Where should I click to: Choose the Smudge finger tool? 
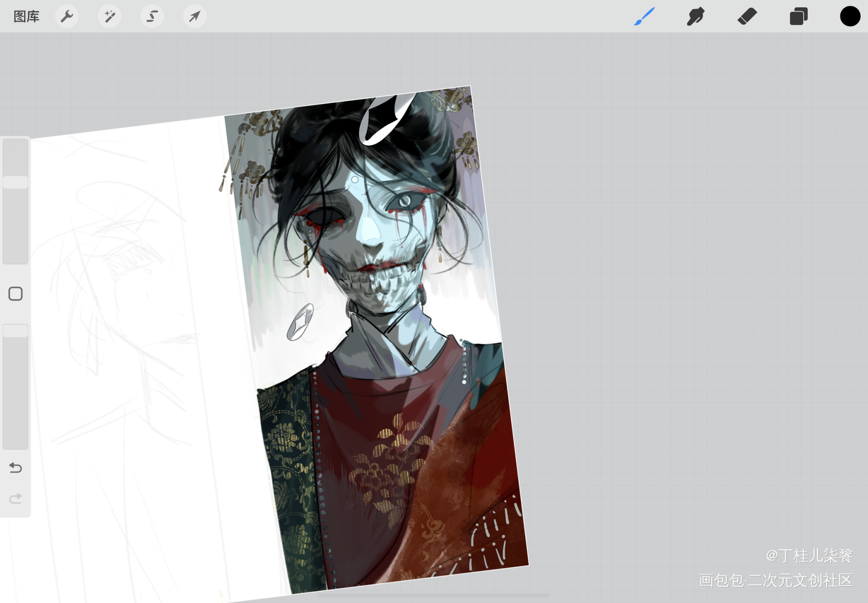pyautogui.click(x=695, y=16)
